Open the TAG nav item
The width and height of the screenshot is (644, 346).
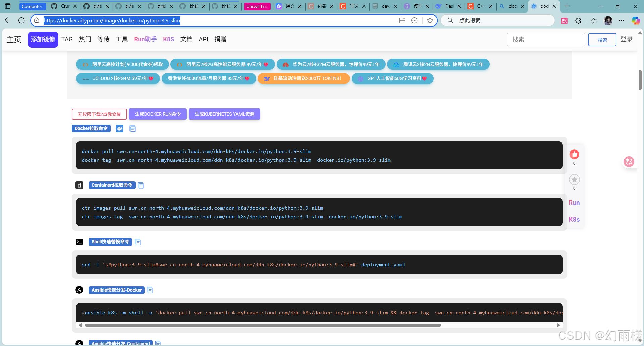coord(67,39)
